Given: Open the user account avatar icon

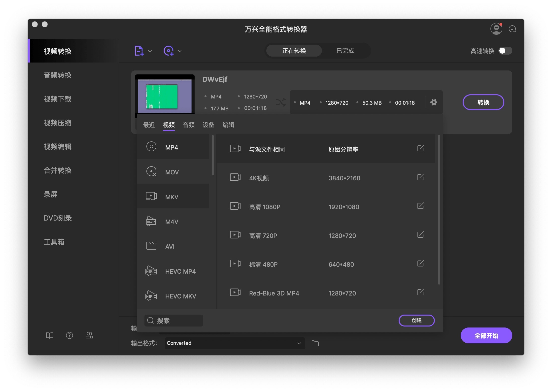Looking at the screenshot, I should coord(496,29).
